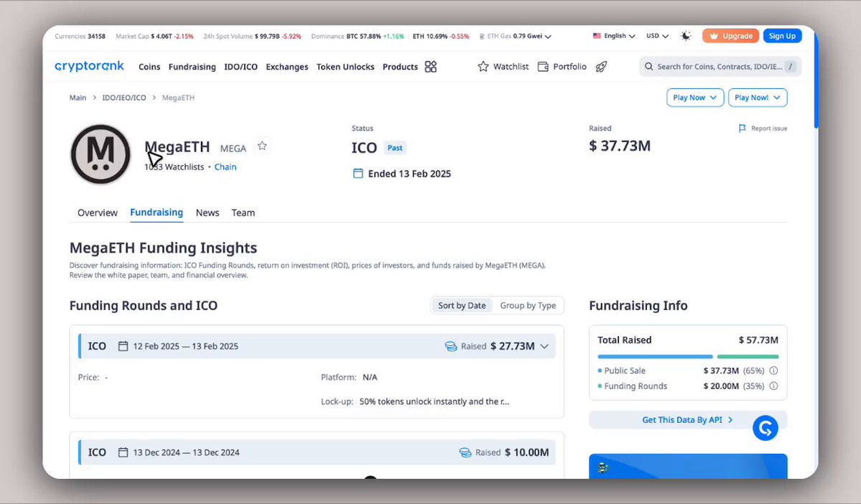861x504 pixels.
Task: Click the MegaETH round logo
Action: pyautogui.click(x=101, y=154)
